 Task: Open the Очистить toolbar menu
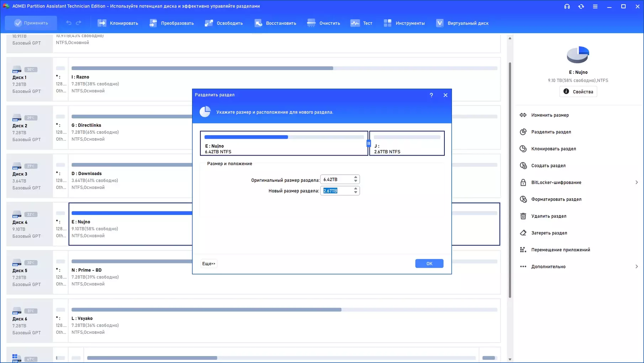(x=323, y=23)
